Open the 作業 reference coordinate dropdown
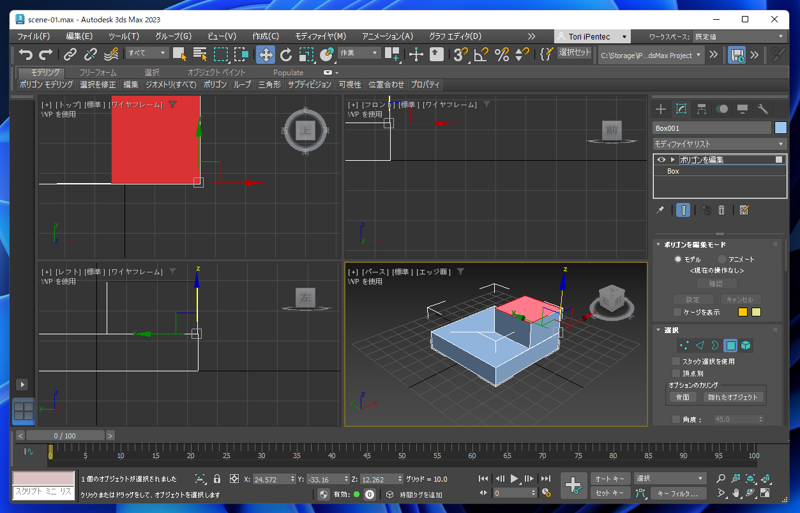This screenshot has width=800, height=513. coord(359,53)
